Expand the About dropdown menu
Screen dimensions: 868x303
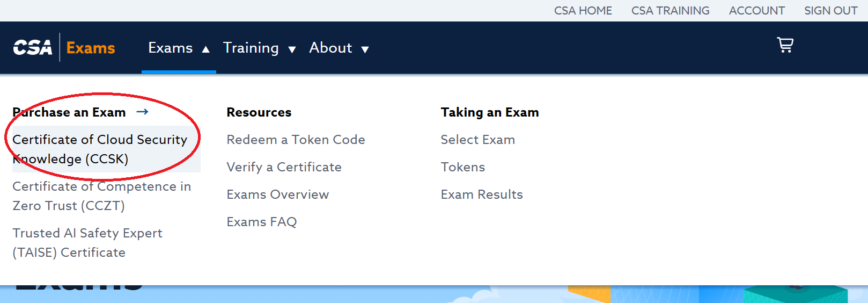point(339,48)
